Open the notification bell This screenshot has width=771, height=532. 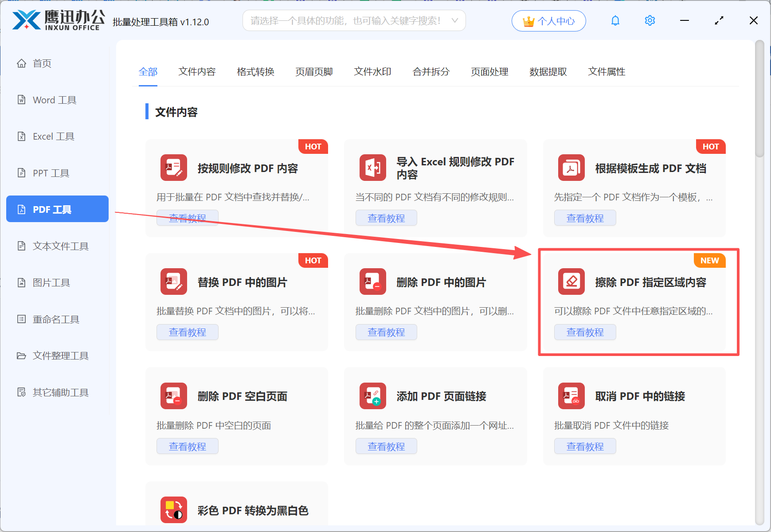point(615,20)
